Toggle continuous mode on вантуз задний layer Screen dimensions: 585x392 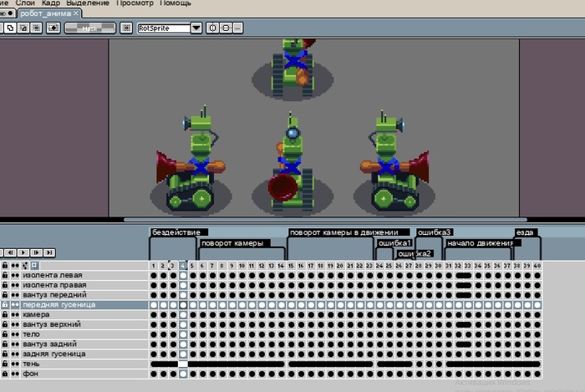pos(15,344)
